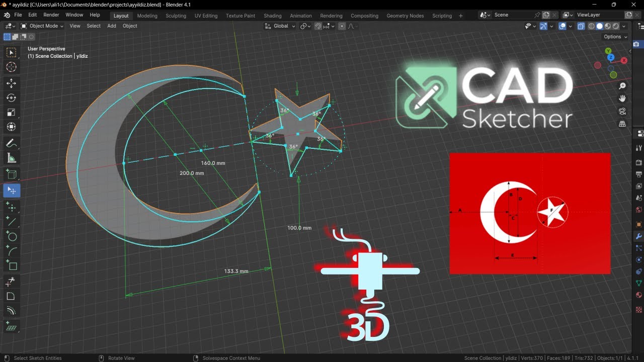The image size is (644, 362).
Task: Open the snapping options dropdown
Action: coord(330,26)
